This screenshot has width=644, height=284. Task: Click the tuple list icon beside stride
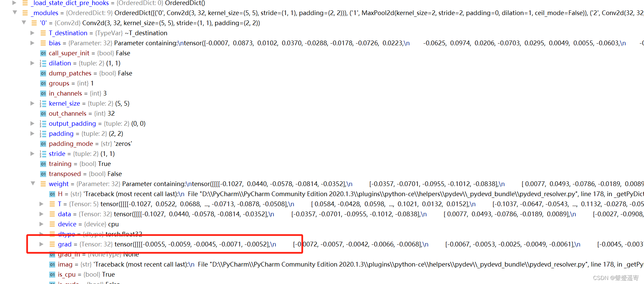point(43,154)
